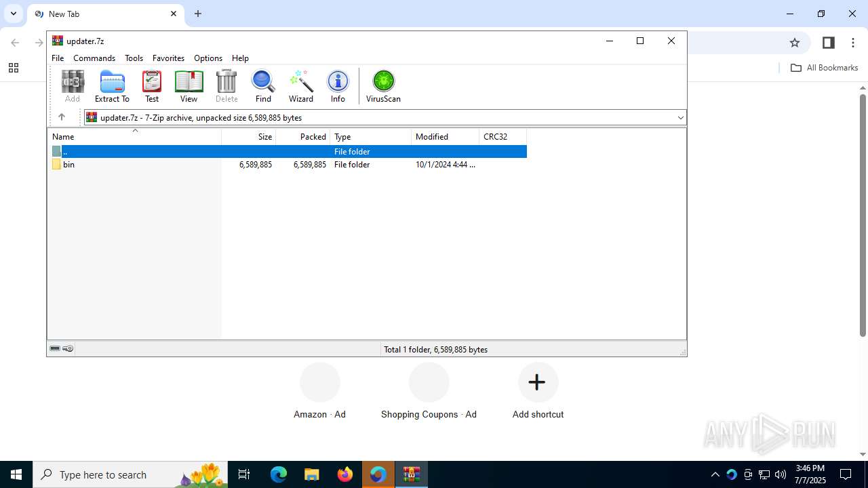868x488 pixels.
Task: Open Chrome's three-dot menu
Action: pyautogui.click(x=853, y=43)
